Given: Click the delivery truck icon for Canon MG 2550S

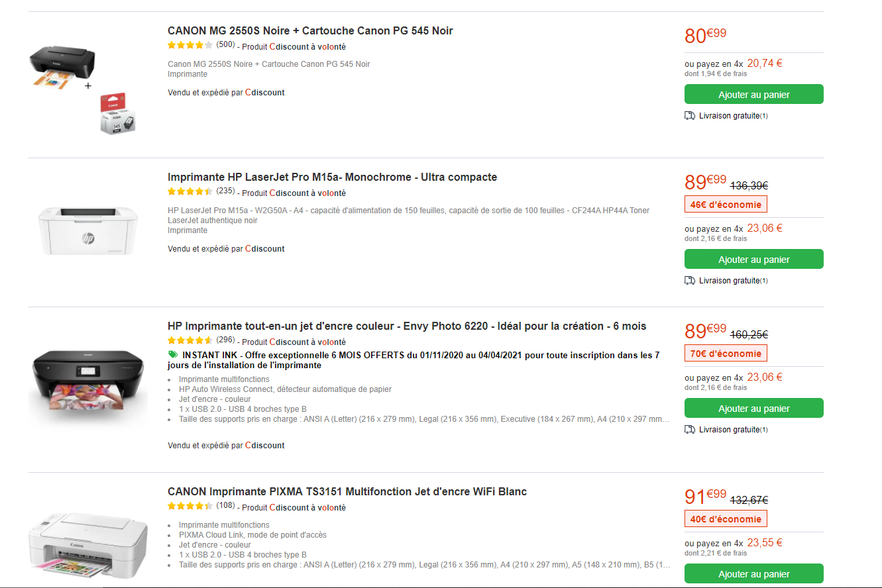Looking at the screenshot, I should pos(690,116).
